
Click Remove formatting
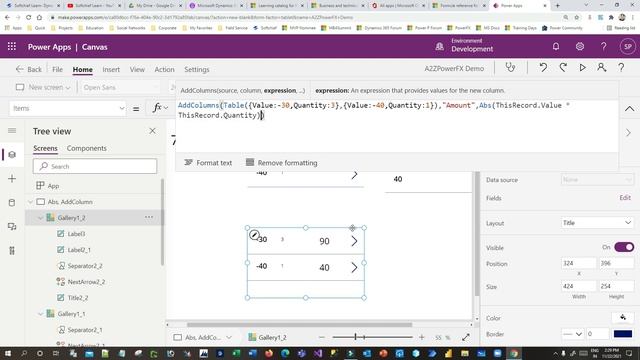(282, 162)
